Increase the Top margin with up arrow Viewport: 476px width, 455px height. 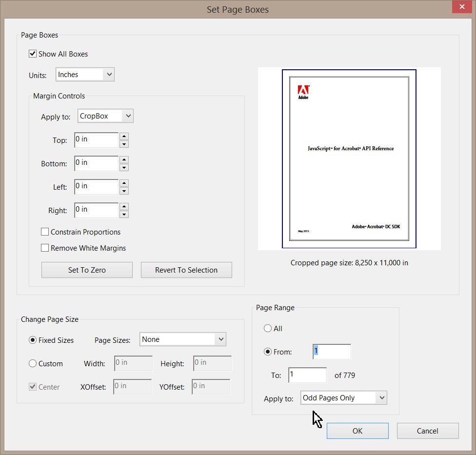[124, 137]
